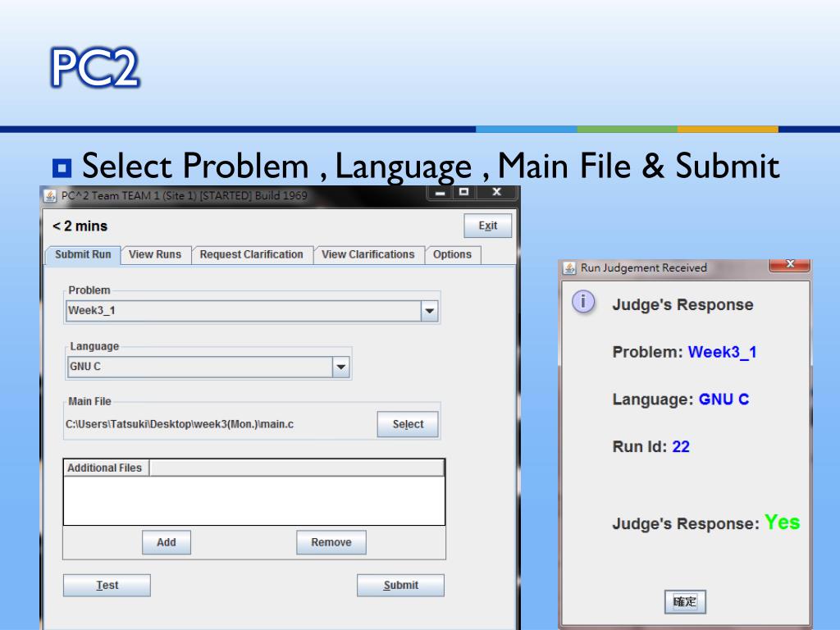Click the green Yes judge response
The width and height of the screenshot is (840, 630).
point(782,522)
